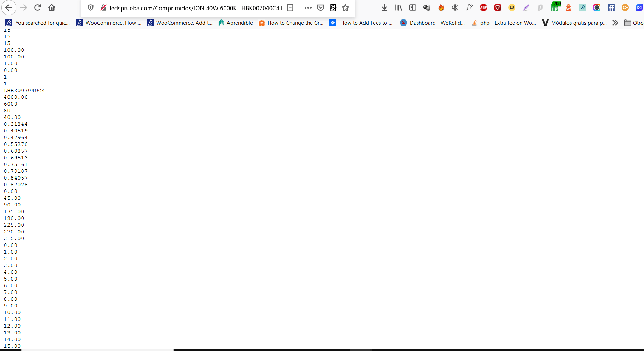Viewport: 644px width, 351px height.
Task: Open the Adblock Plus extension
Action: (484, 7)
